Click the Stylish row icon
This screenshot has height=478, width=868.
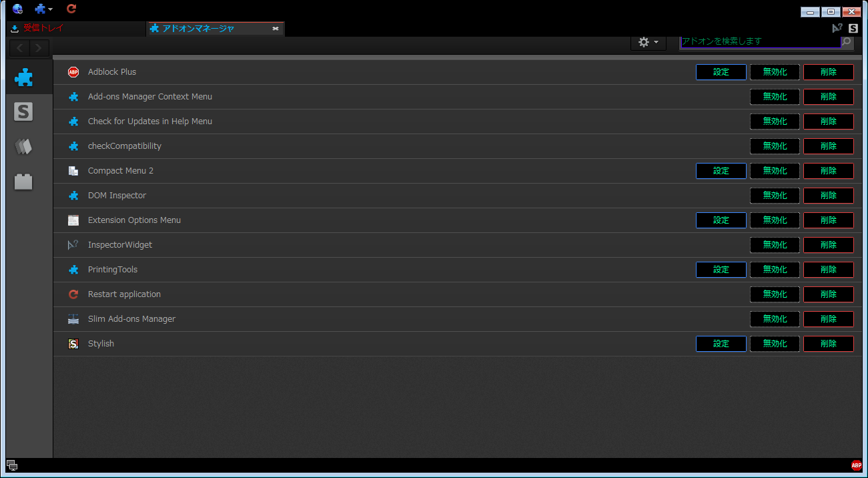73,344
